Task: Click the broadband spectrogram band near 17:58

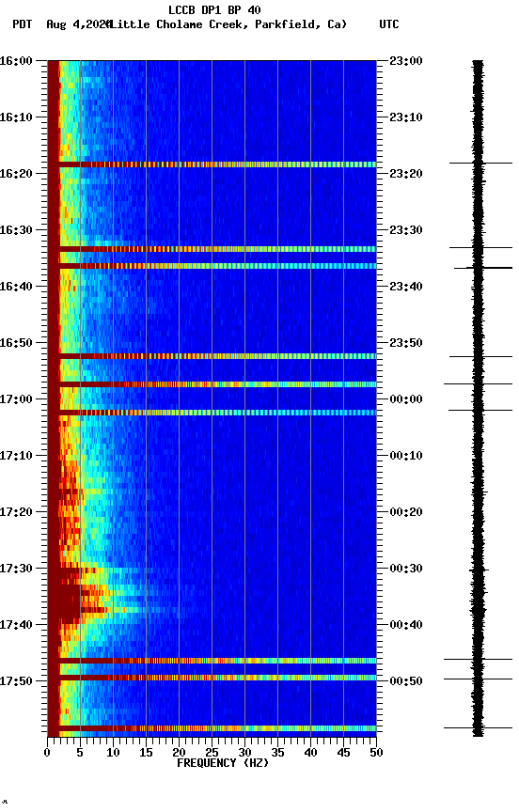Action: 212,728
